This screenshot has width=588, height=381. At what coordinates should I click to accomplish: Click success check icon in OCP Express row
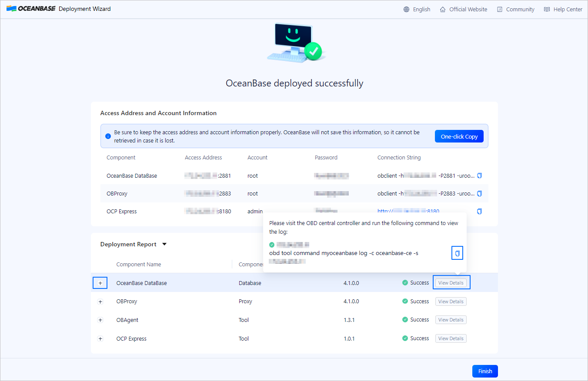[405, 338]
